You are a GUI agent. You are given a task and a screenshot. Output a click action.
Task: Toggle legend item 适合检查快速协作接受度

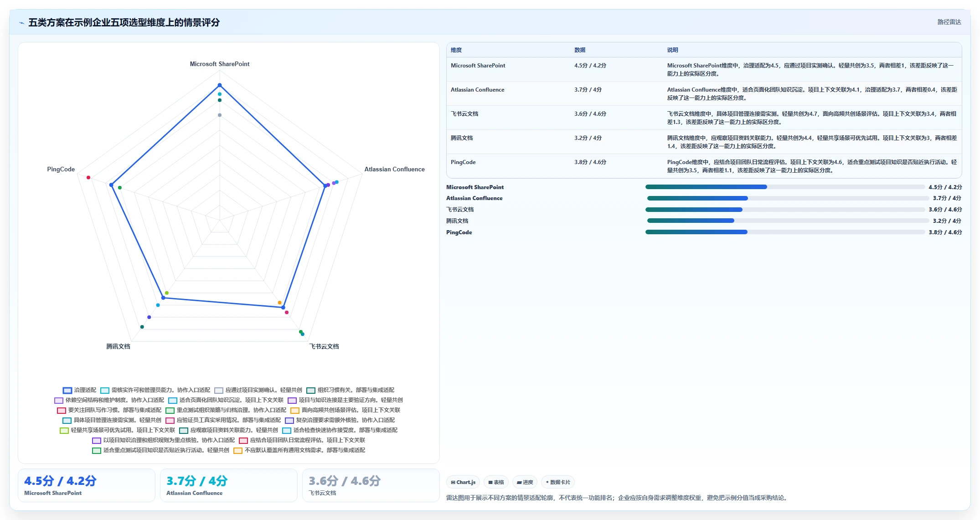[340, 430]
